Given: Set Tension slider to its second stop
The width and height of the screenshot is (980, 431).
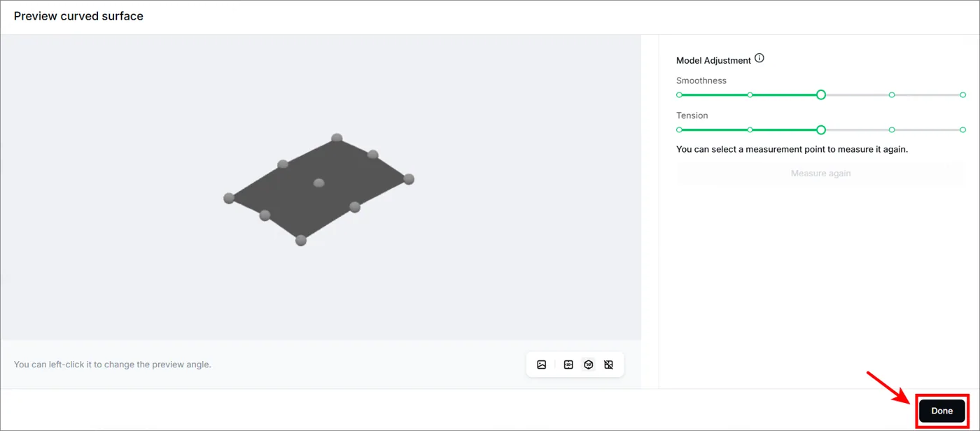Looking at the screenshot, I should pyautogui.click(x=750, y=129).
